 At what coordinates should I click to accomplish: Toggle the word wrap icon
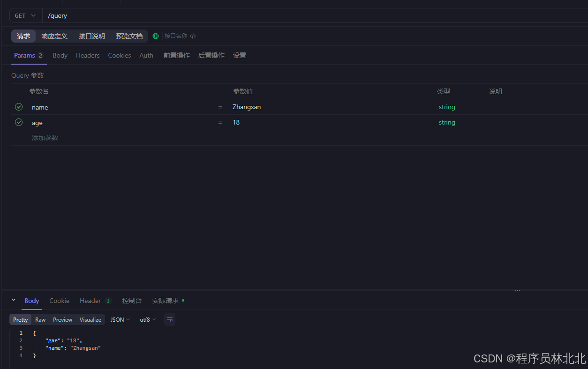(170, 319)
